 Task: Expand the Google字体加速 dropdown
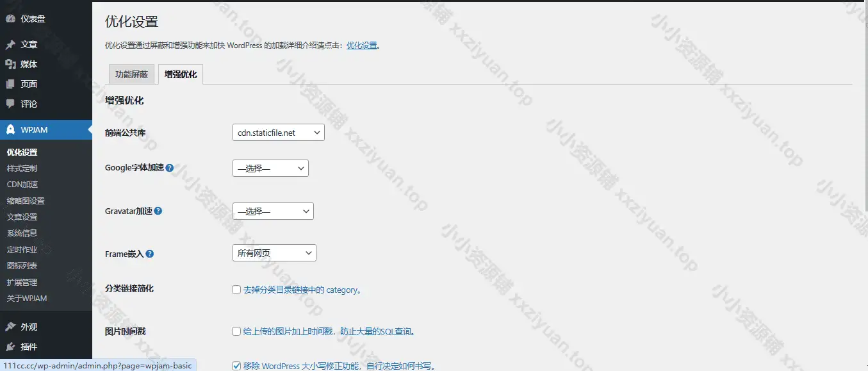[x=270, y=169]
